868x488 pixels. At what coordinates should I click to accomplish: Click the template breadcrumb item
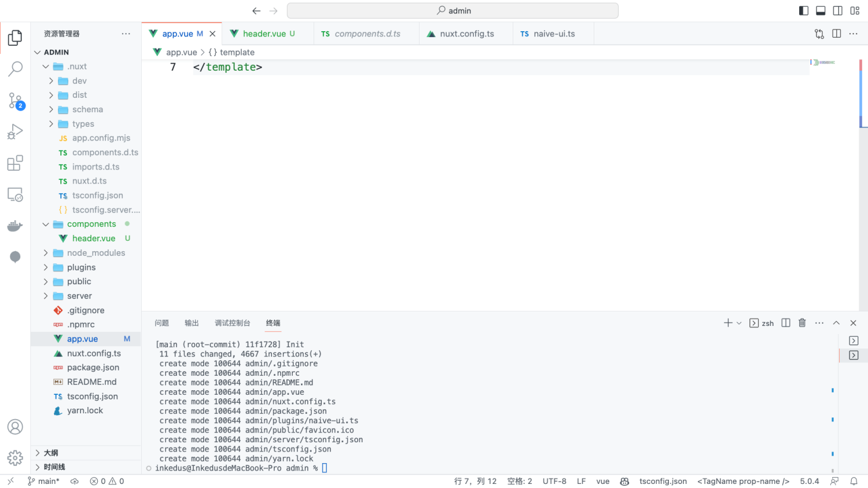coord(231,52)
